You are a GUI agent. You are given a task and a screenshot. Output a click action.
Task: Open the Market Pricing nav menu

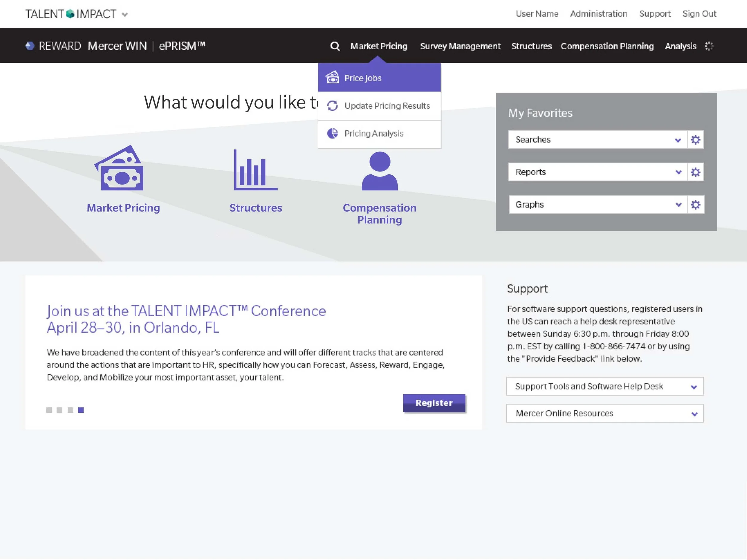pos(379,46)
